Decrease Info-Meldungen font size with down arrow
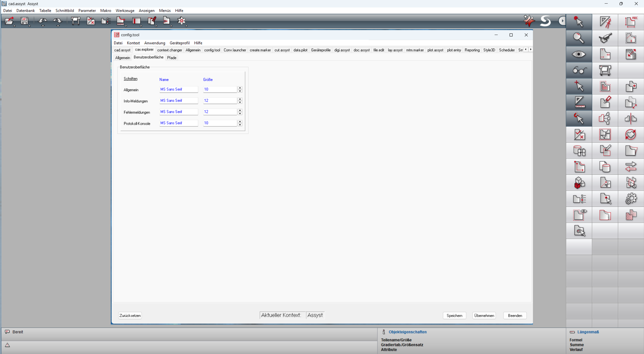Screen dimensions: 644x354 point(240,102)
